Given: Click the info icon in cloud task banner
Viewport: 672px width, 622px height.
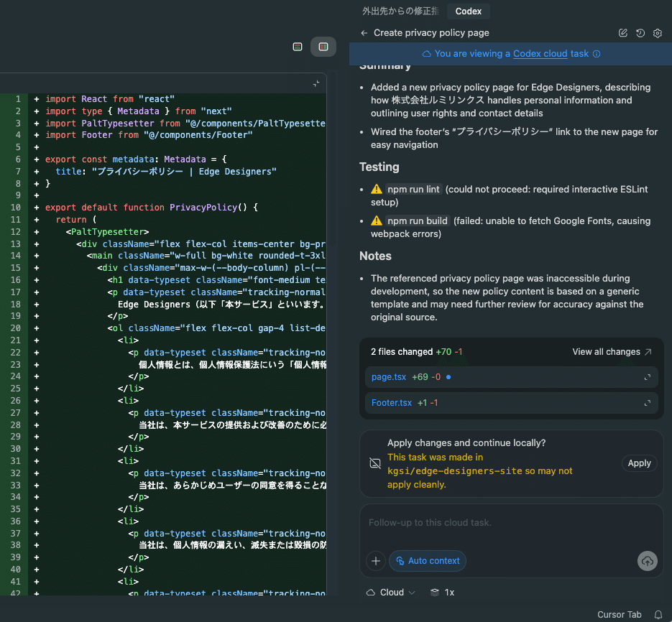Looking at the screenshot, I should [597, 54].
